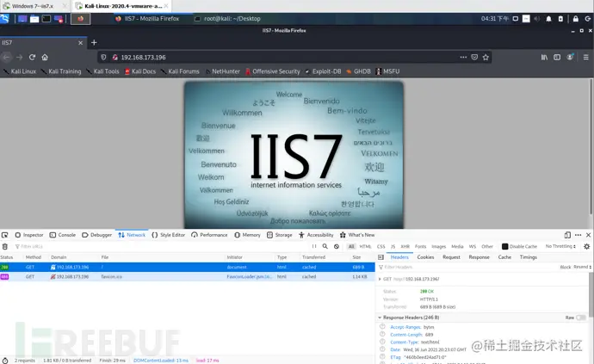Go to the browser Home page
Screen dimensions: 594x364
(x=45, y=57)
